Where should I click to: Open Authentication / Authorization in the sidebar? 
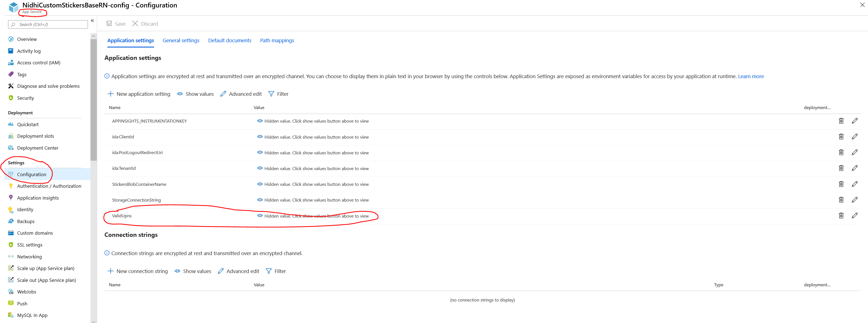49,186
